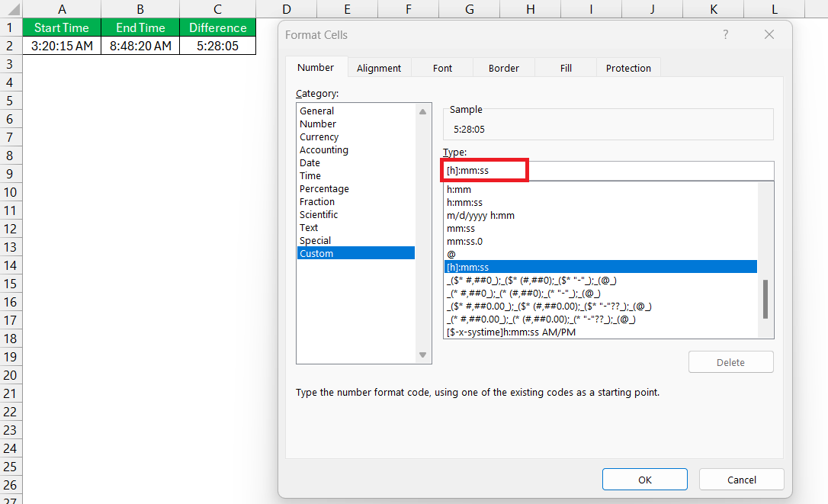Click the format type list scrollbar thumb
The height and width of the screenshot is (504, 828).
765,299
